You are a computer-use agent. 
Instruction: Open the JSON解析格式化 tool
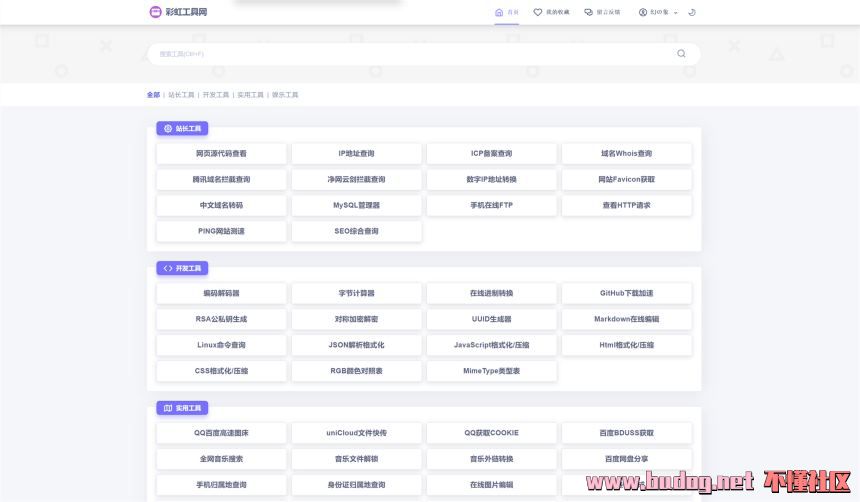[356, 345]
